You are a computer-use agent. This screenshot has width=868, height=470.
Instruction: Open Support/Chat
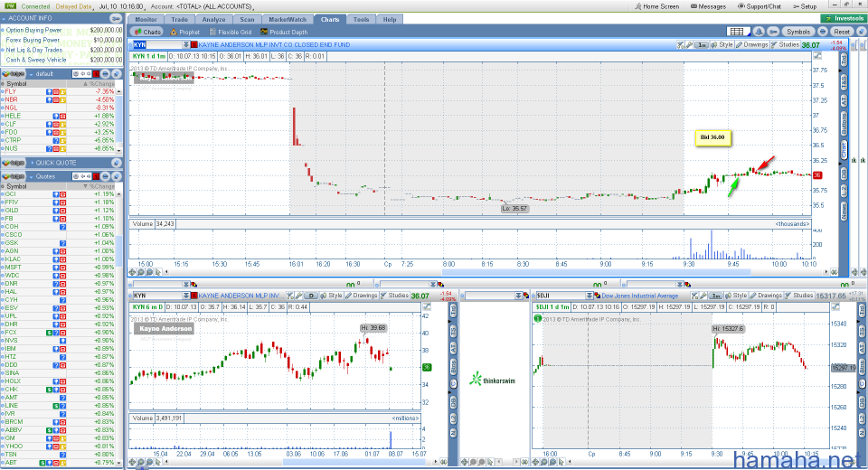[759, 6]
